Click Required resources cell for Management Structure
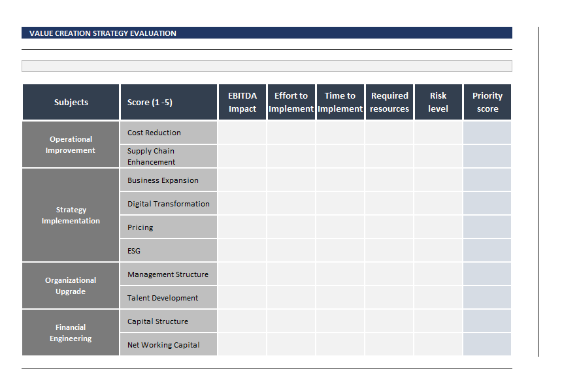Viewport: 562px width, 392px height. 389,274
